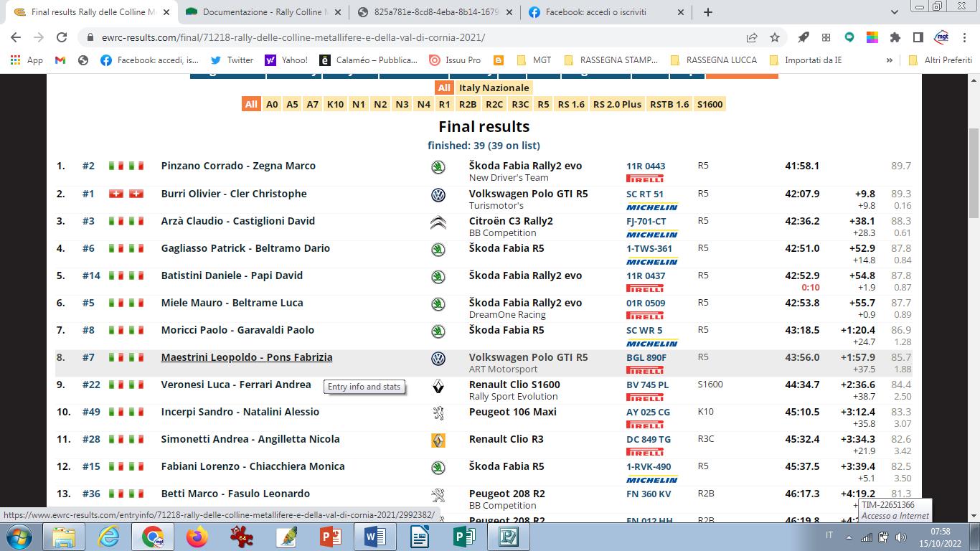Viewport: 980px width, 551px height.
Task: Click the Citroën logo in Arzà's row
Action: click(x=438, y=222)
